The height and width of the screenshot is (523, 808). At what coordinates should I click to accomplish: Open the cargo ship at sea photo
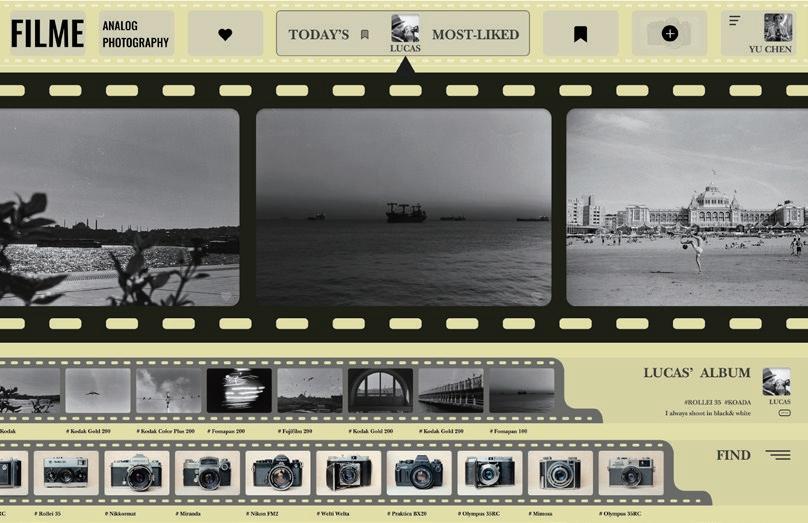pos(403,207)
